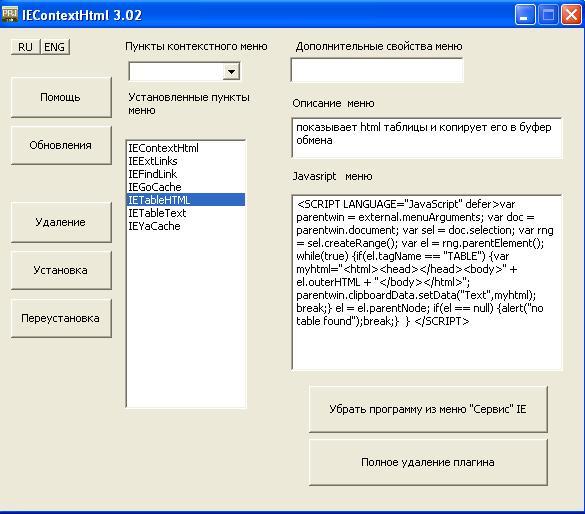The height and width of the screenshot is (514, 585).
Task: Select IEExtLinks in the installed list
Action: tap(186, 161)
